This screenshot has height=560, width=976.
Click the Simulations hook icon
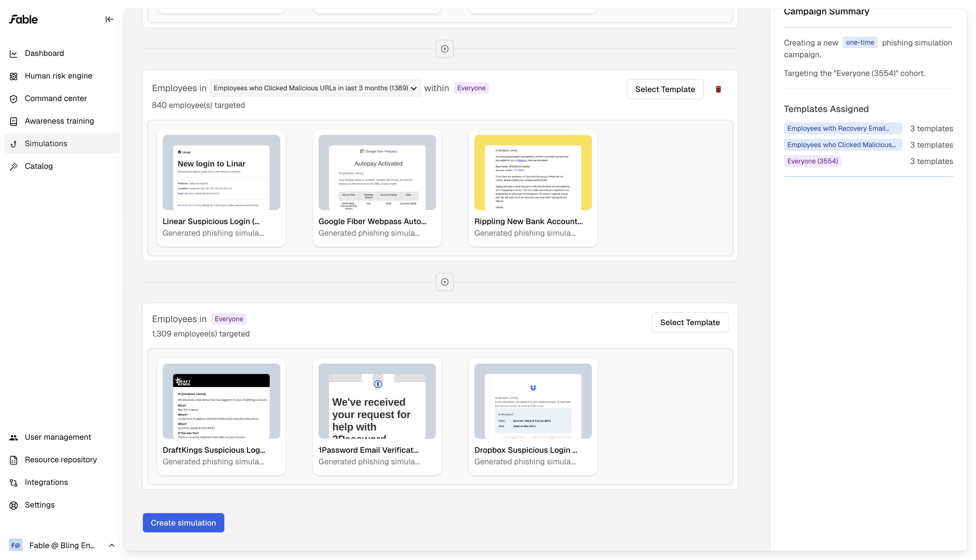(14, 144)
